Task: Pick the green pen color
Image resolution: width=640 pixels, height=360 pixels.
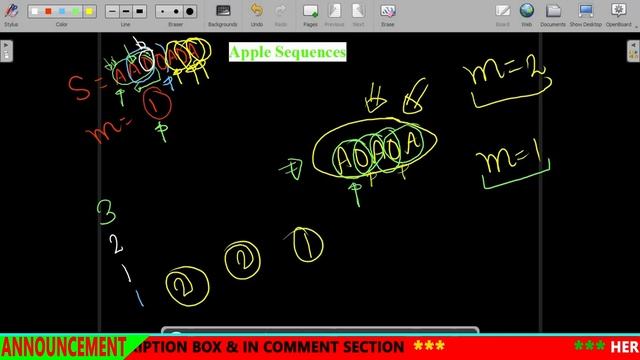Action: click(x=76, y=11)
